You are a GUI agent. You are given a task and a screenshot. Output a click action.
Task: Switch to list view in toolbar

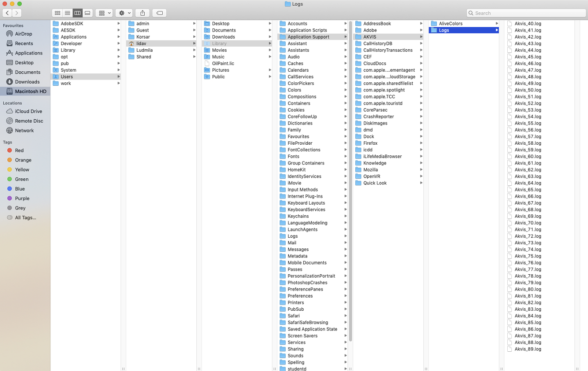pos(67,13)
